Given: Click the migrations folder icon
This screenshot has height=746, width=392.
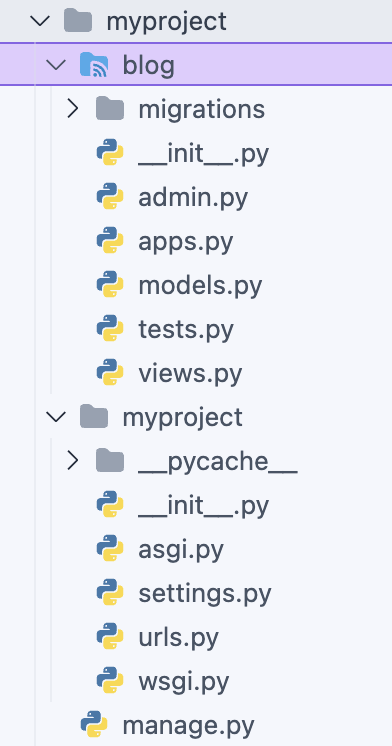Looking at the screenshot, I should pyautogui.click(x=110, y=109).
